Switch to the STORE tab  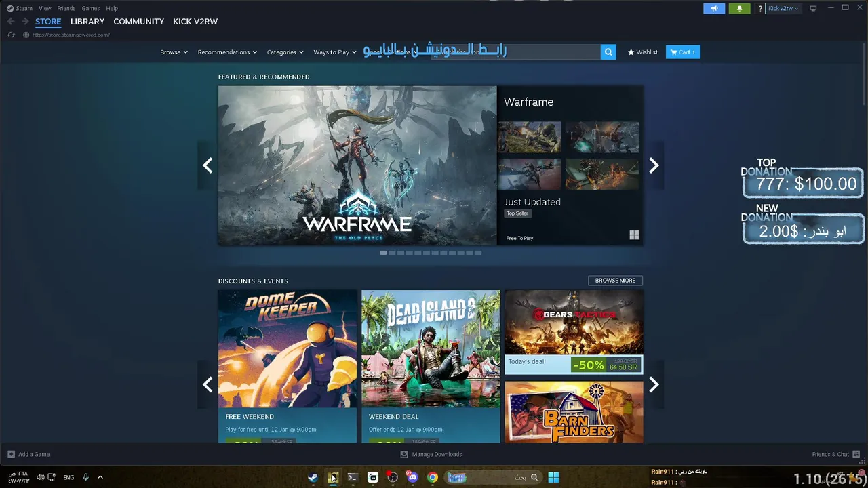pyautogui.click(x=48, y=22)
